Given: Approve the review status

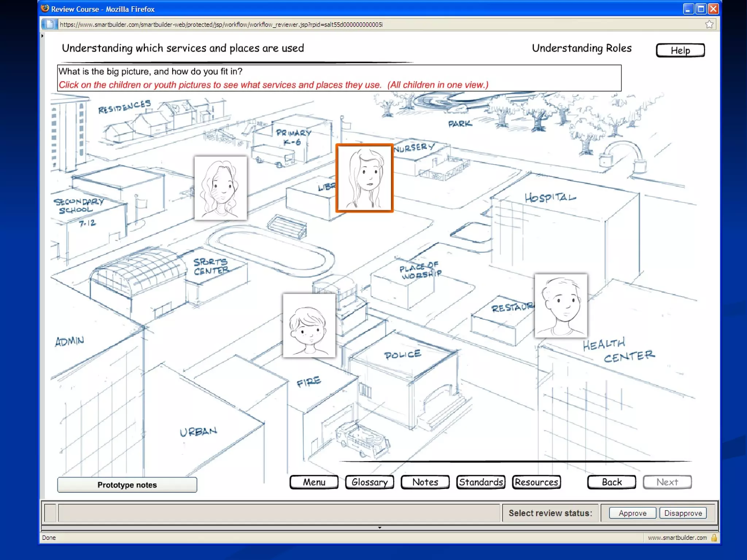Looking at the screenshot, I should pyautogui.click(x=632, y=513).
